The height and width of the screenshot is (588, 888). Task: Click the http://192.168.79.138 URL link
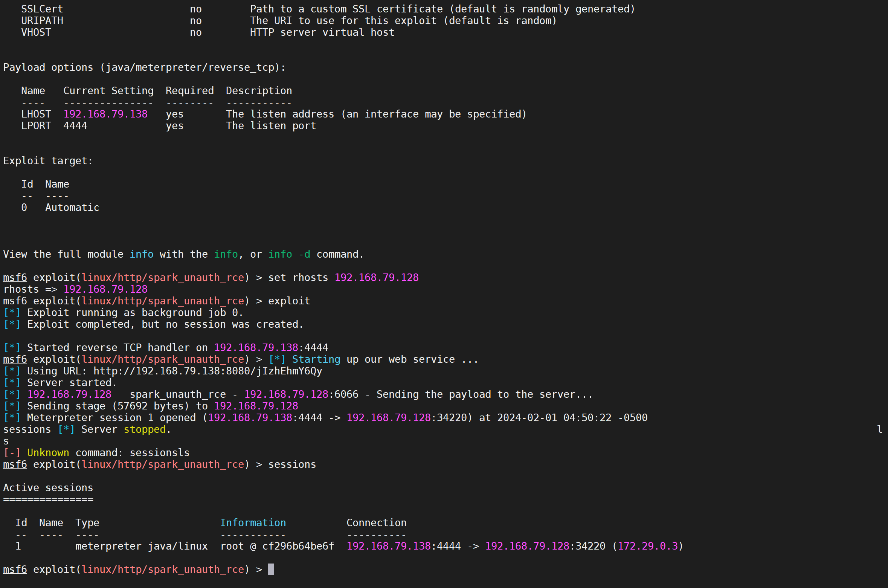pos(156,371)
